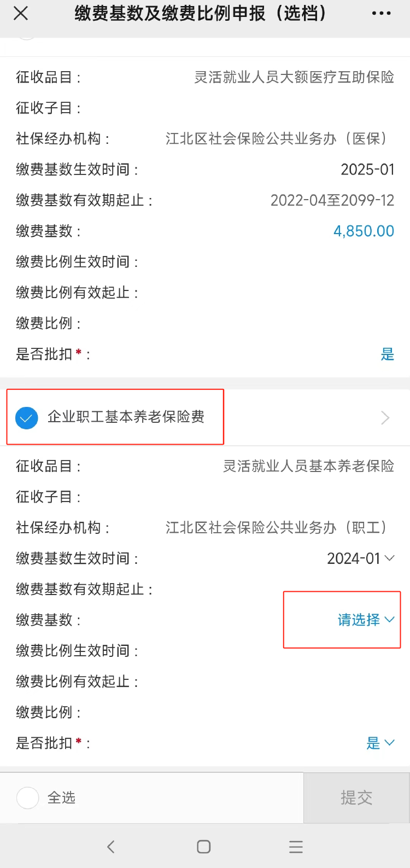Open the 2024-01 effective date dropdown
Viewport: 410px width, 868px height.
(360, 558)
